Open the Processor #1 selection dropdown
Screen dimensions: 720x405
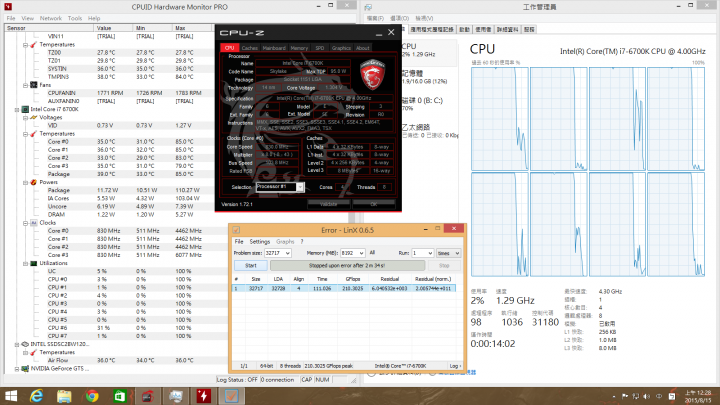pyautogui.click(x=300, y=187)
